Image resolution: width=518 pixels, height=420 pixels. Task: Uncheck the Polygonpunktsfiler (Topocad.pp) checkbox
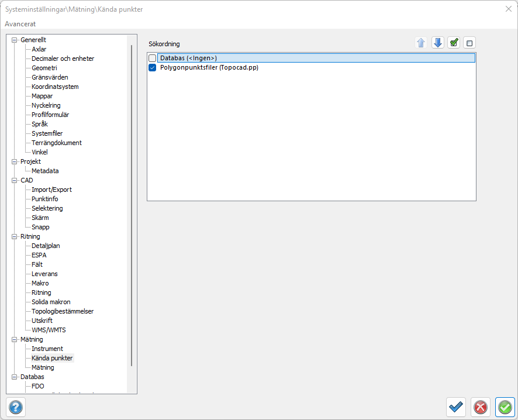tap(153, 68)
